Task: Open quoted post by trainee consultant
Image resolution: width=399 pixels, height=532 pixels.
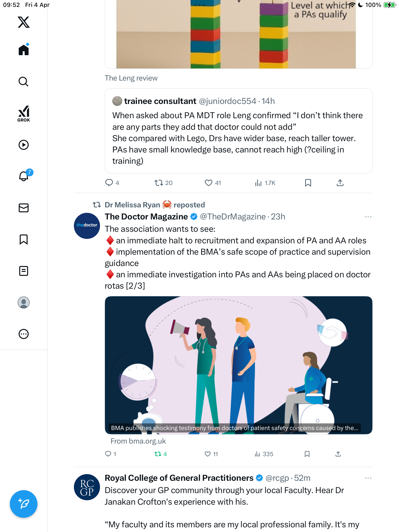Action: pyautogui.click(x=238, y=131)
